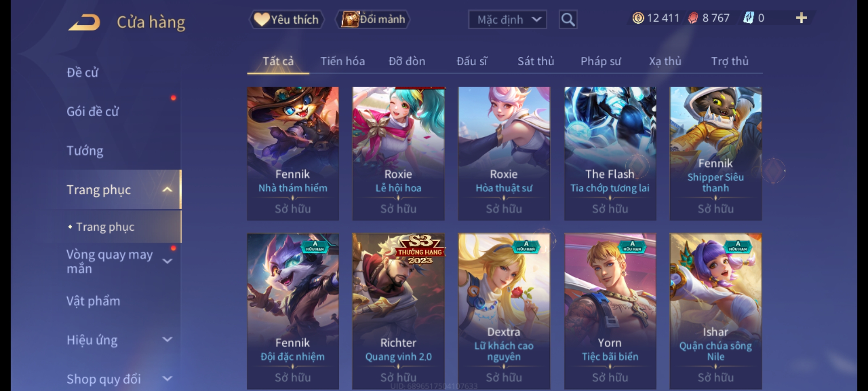Expand the Hiệu ứng sidebar section
The image size is (868, 391).
[167, 340]
